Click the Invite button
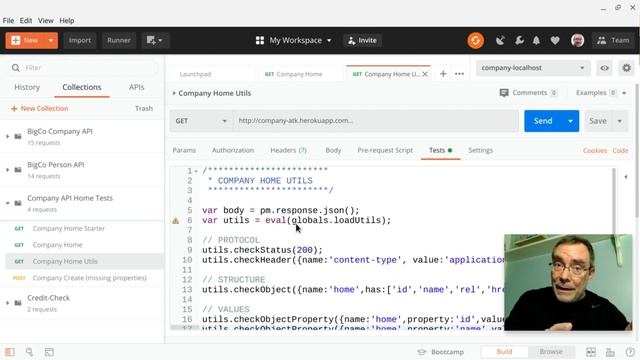 (x=362, y=40)
